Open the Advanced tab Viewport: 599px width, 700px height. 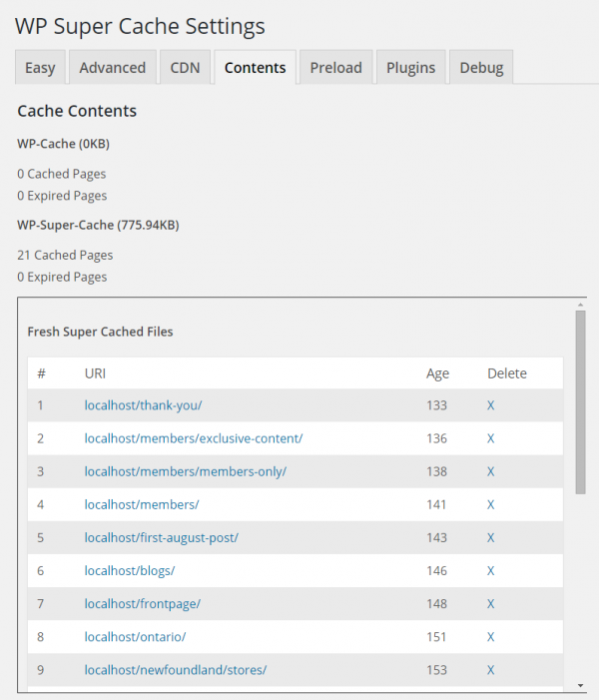[x=113, y=68]
